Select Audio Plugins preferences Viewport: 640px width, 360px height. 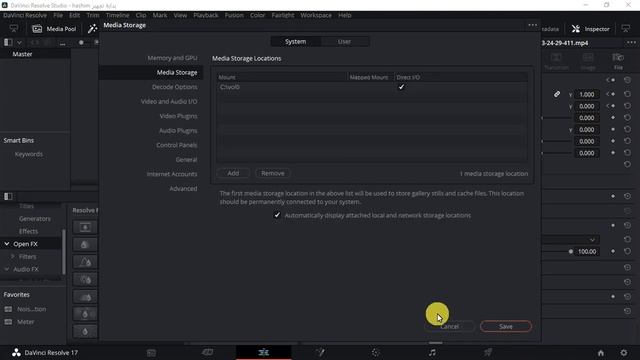pos(178,131)
